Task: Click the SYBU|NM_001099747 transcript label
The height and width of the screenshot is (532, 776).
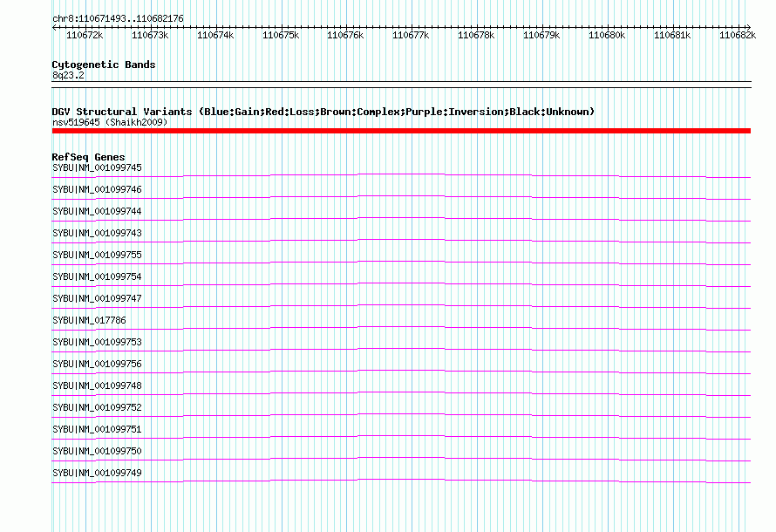Action: 97,298
